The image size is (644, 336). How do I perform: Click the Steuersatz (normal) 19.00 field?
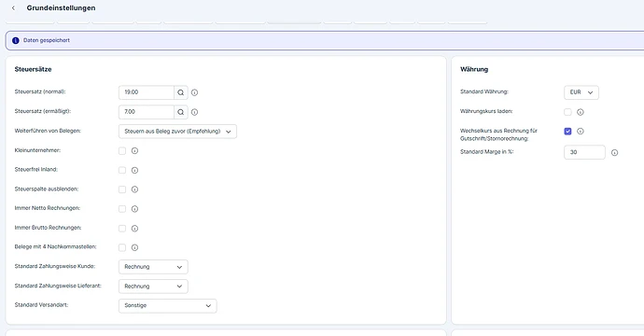(147, 92)
